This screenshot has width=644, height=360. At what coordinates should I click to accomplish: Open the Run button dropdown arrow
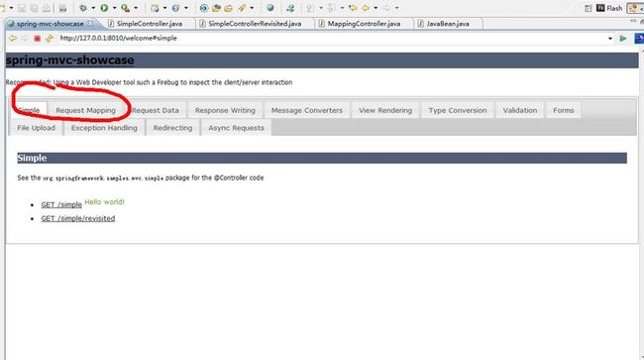pos(114,8)
